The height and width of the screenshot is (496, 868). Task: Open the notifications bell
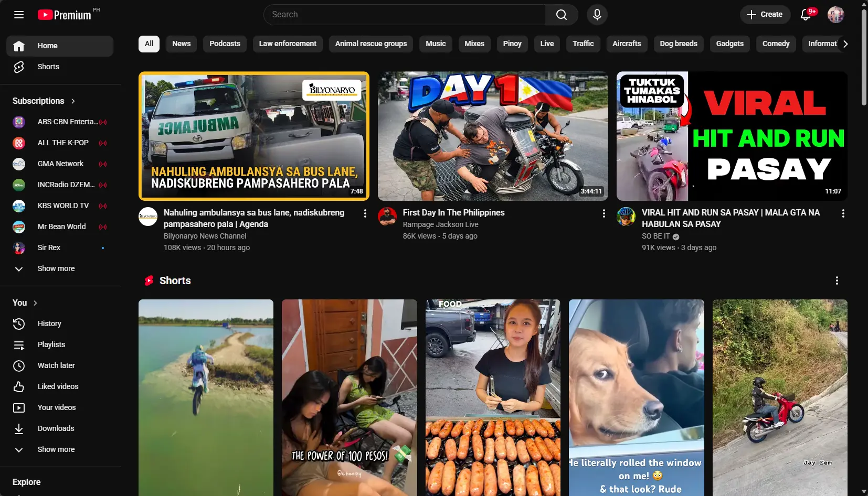coord(806,15)
